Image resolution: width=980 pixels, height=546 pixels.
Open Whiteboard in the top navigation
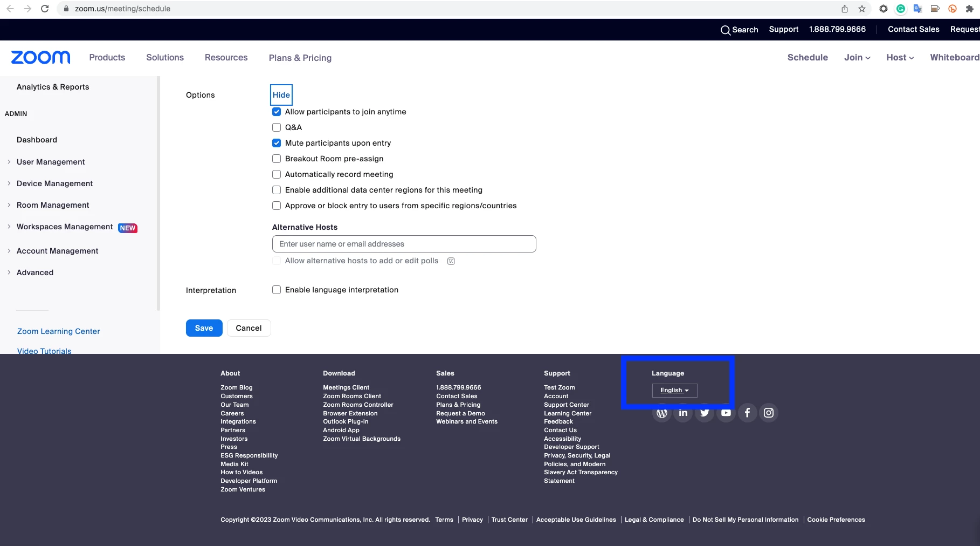(955, 57)
